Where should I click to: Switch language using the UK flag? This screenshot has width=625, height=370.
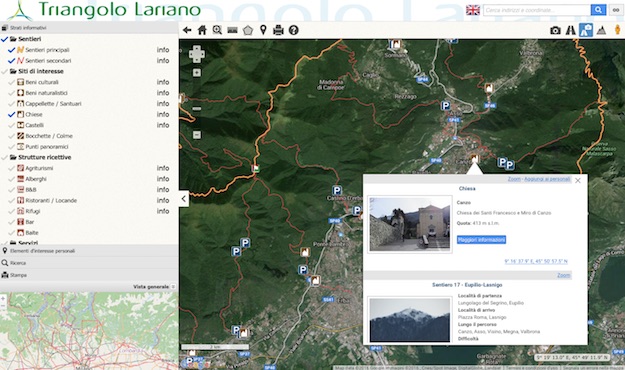point(473,10)
